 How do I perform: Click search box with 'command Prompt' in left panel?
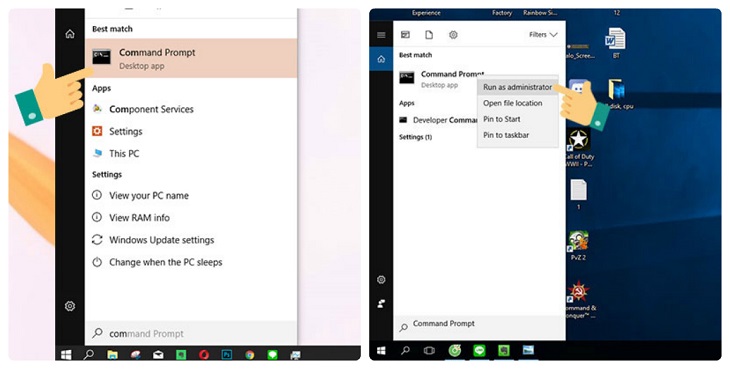pos(191,333)
